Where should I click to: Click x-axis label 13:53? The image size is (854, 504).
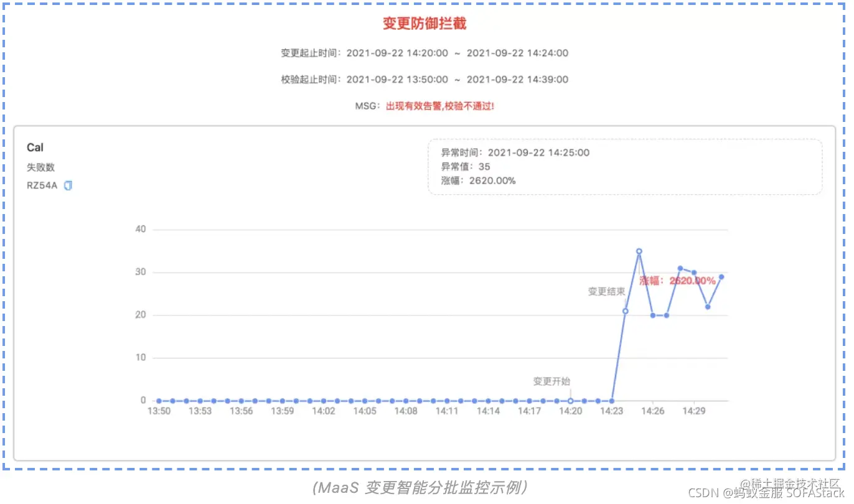click(200, 411)
